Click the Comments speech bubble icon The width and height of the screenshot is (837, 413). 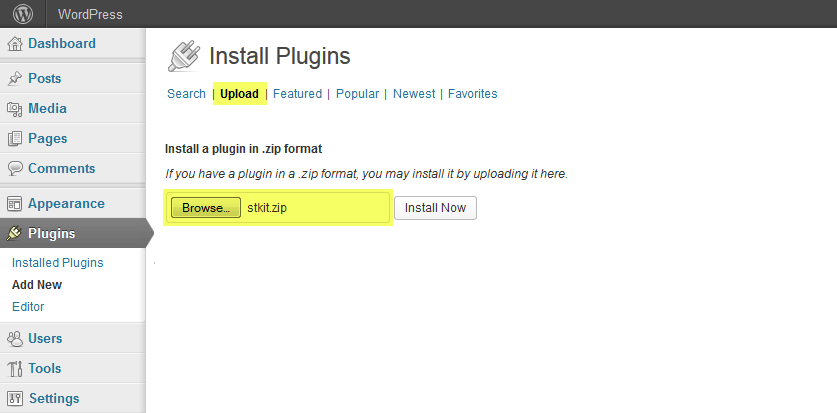(x=15, y=169)
